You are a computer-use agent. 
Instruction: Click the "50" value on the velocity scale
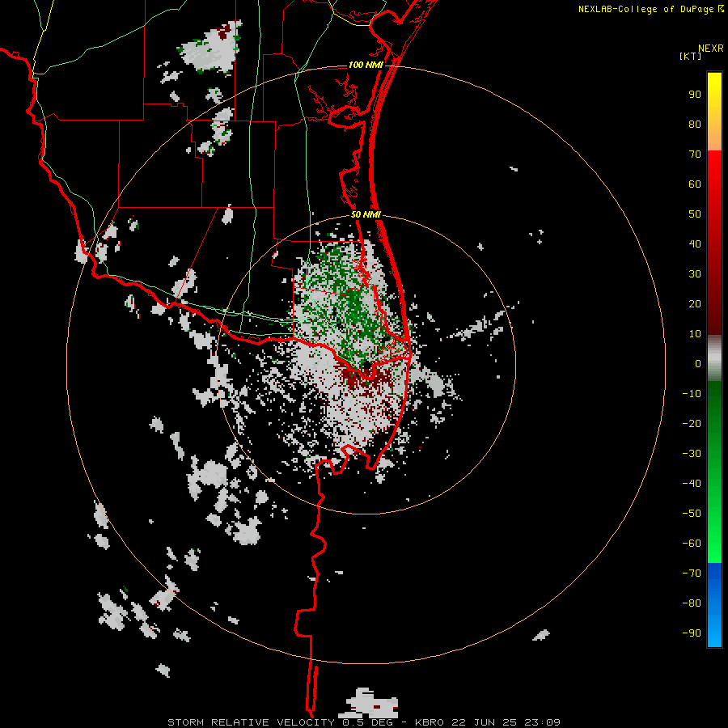695,214
